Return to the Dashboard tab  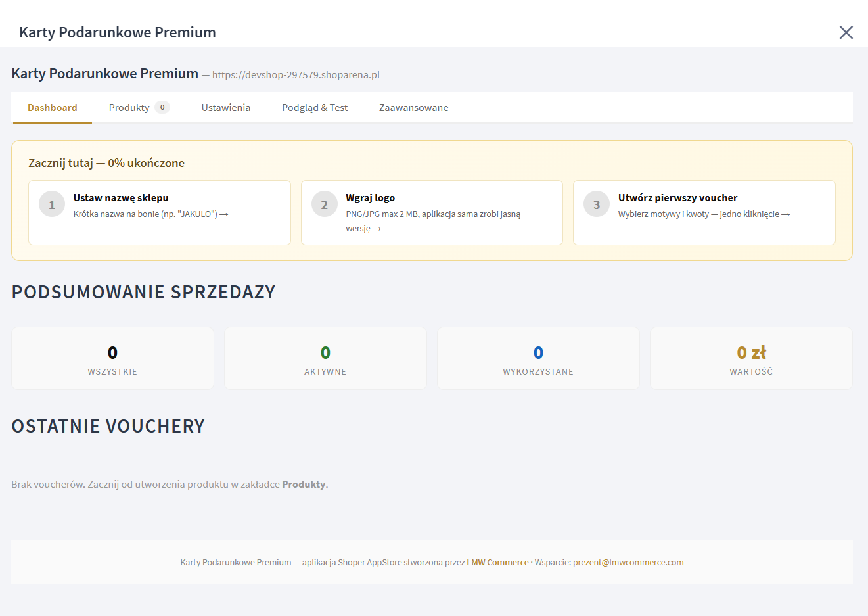[51, 107]
